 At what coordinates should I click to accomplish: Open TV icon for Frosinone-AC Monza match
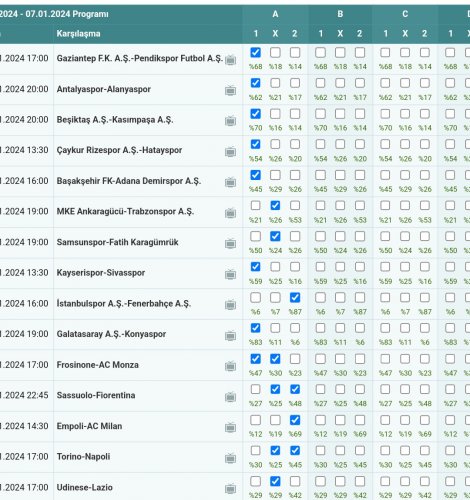pos(230,366)
